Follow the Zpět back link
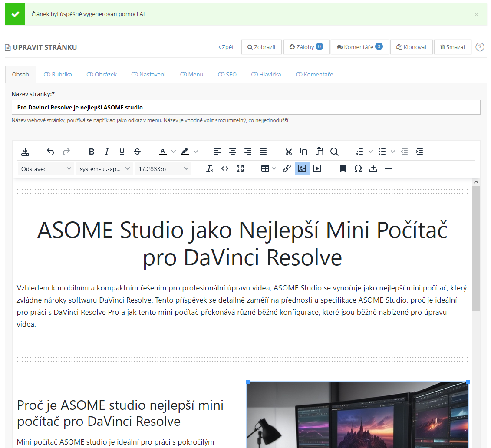Viewport: 491px width, 448px height. point(226,47)
